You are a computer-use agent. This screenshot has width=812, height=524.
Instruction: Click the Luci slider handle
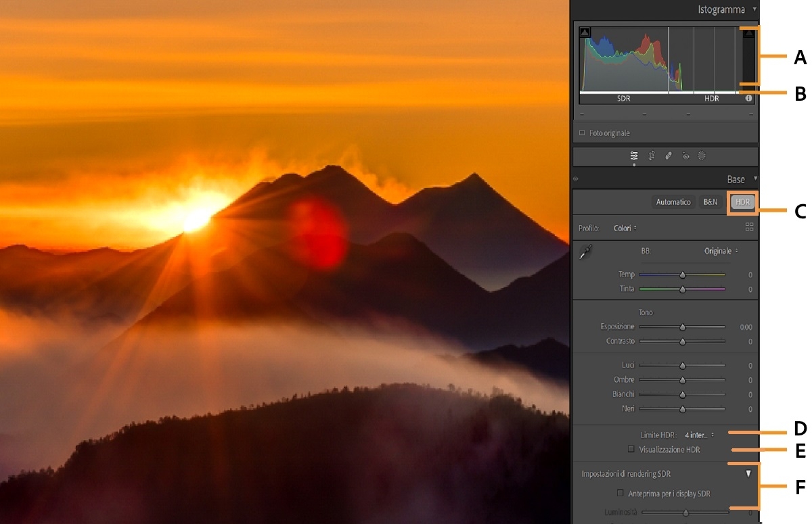click(682, 366)
